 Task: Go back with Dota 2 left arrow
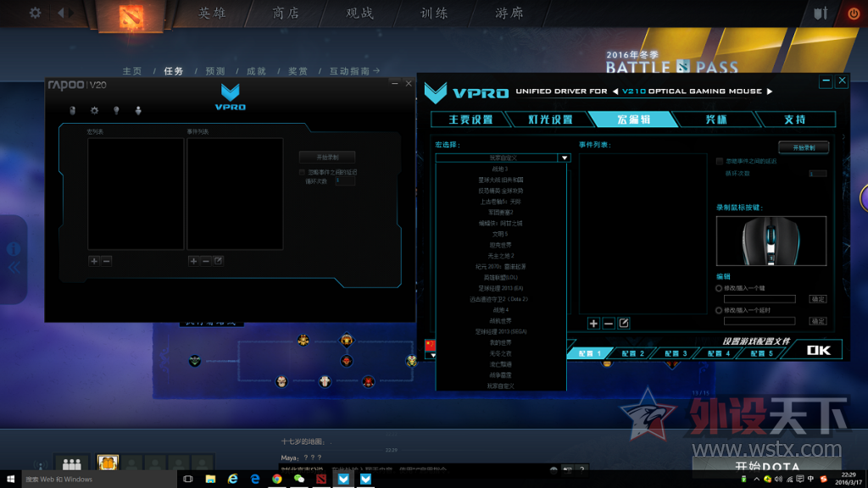(x=61, y=13)
